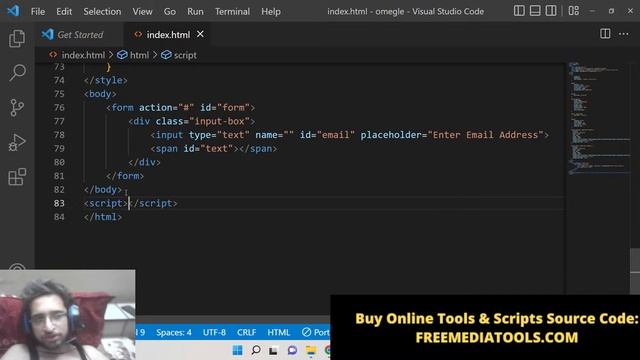Toggle the bottom panel layout icon
The height and width of the screenshot is (360, 640).
click(x=535, y=11)
